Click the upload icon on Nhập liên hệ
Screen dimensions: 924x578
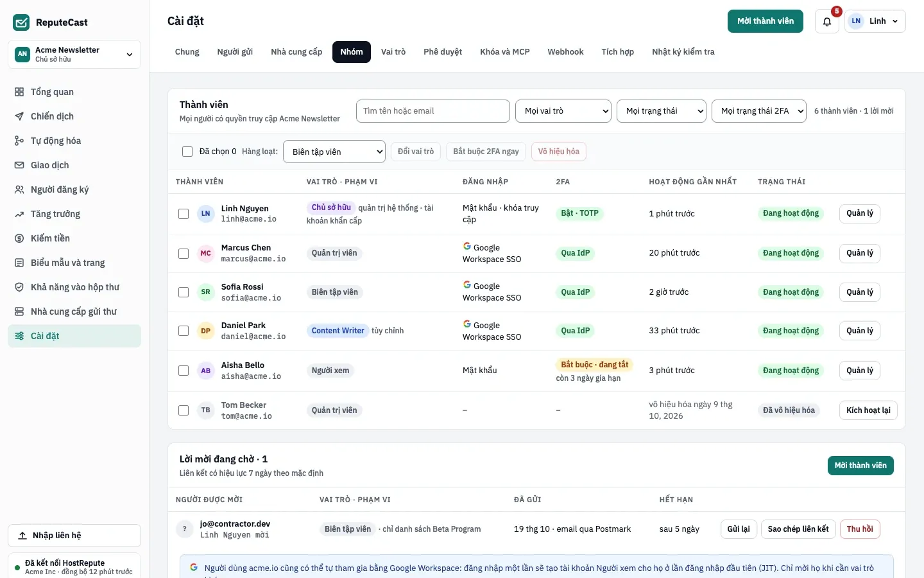(x=22, y=536)
